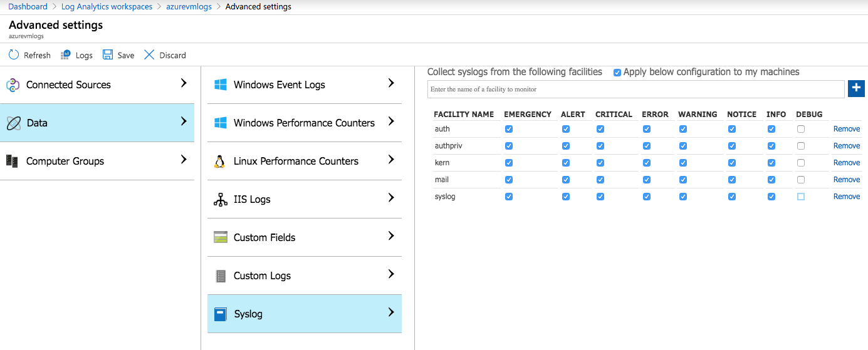Click the facility name input field
This screenshot has width=868, height=350.
tap(636, 89)
